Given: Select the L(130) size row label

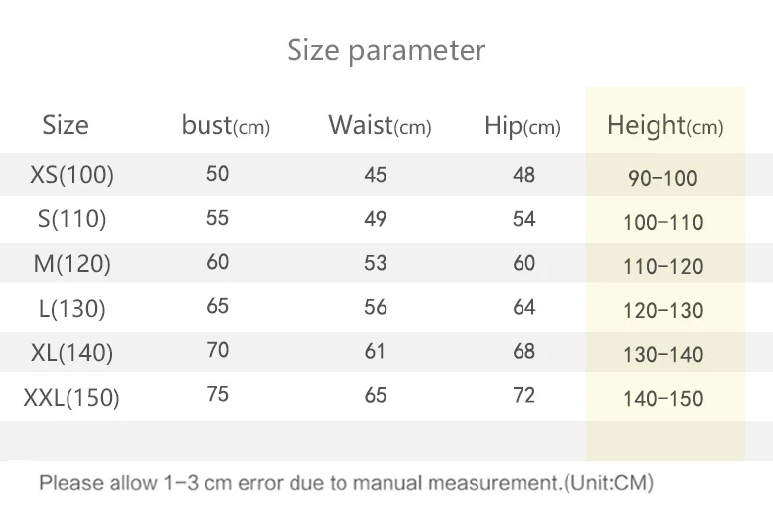Looking at the screenshot, I should [x=72, y=309].
